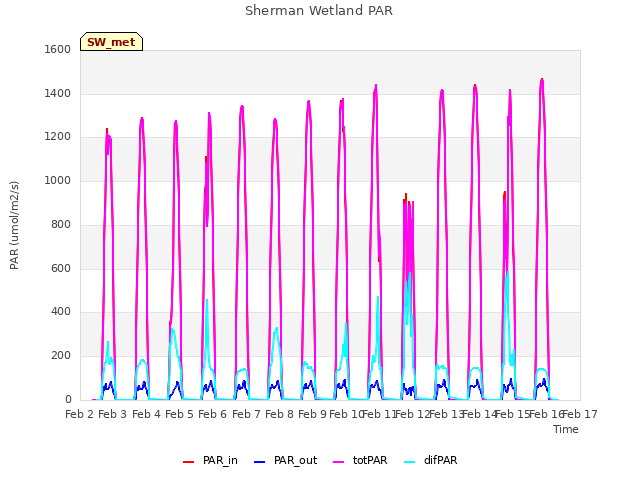
Task: Click the Feb 5 x-axis tick label
Action: tap(179, 414)
